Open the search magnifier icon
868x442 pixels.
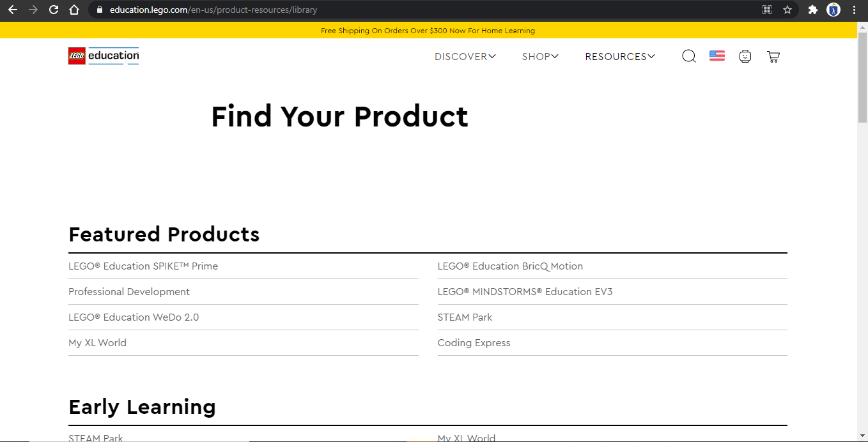[x=688, y=56]
